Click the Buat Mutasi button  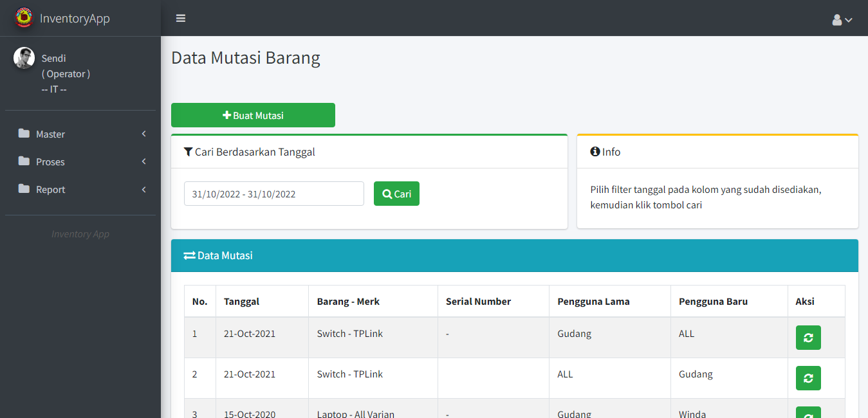(x=253, y=115)
